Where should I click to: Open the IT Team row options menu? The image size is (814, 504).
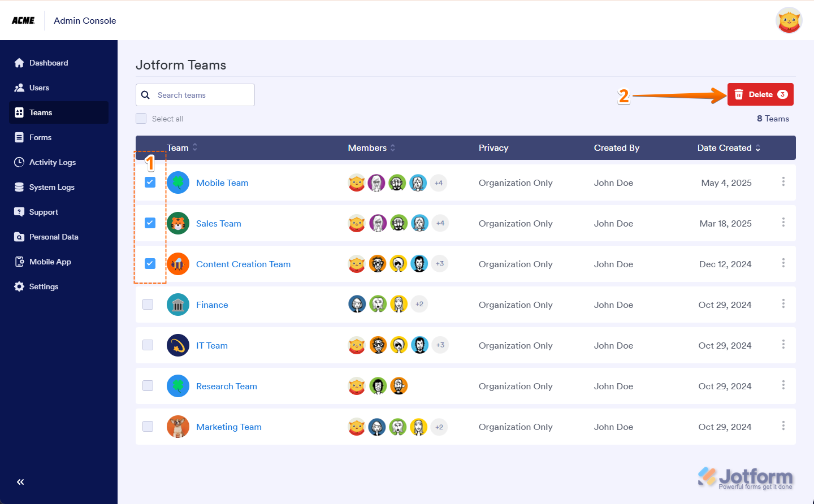(x=783, y=344)
